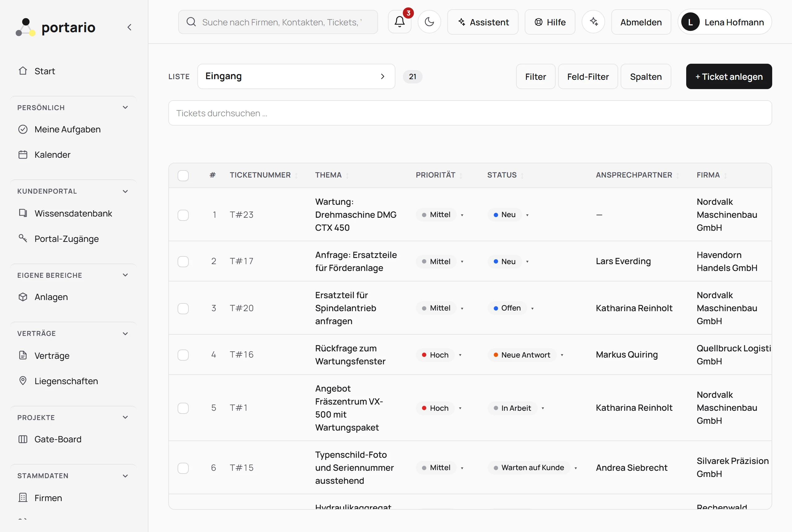
Task: Go to Start in the sidebar
Action: tap(73, 71)
